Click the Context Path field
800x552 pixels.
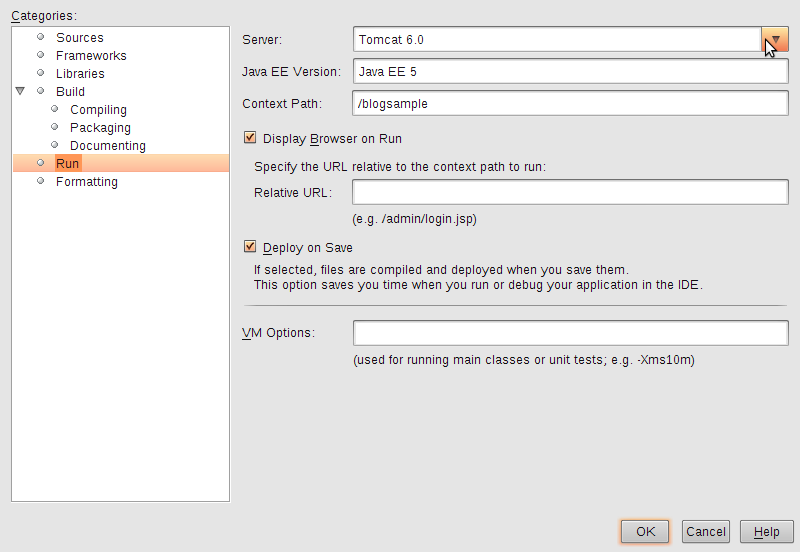[570, 103]
